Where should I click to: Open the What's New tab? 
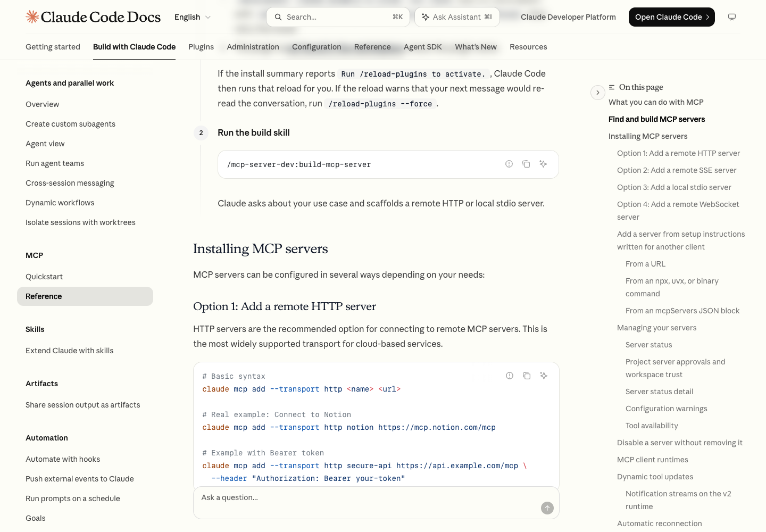tap(476, 47)
